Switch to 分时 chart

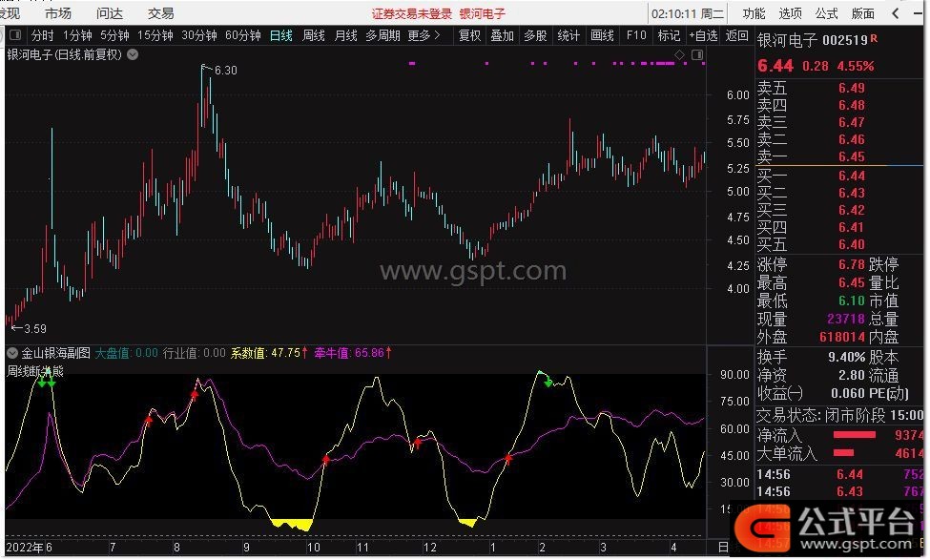pyautogui.click(x=42, y=35)
